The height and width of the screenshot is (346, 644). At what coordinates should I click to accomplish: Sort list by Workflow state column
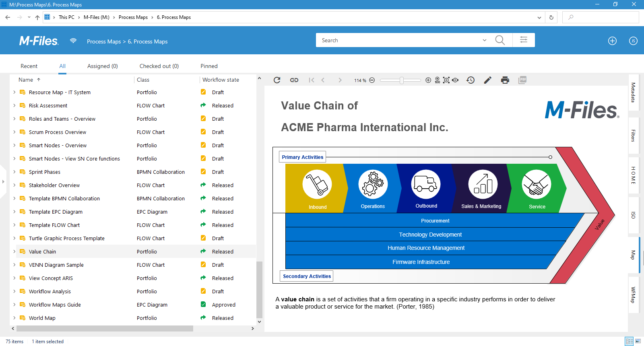(221, 80)
